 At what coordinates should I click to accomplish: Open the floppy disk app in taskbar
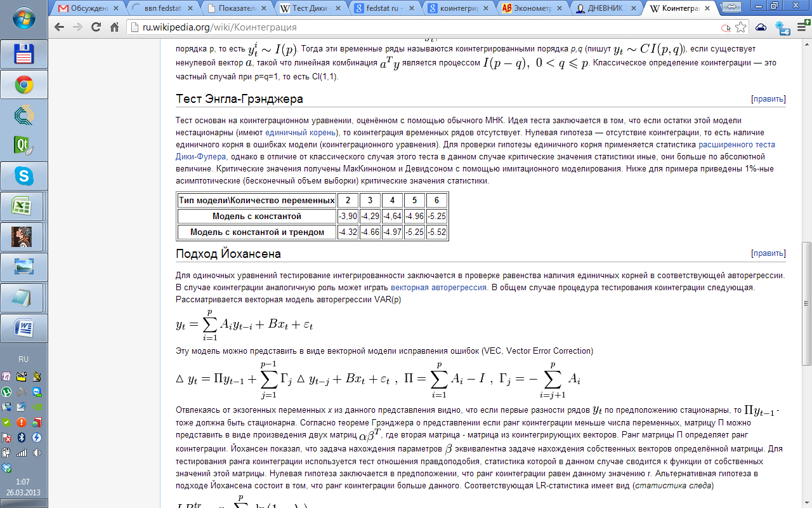click(24, 54)
